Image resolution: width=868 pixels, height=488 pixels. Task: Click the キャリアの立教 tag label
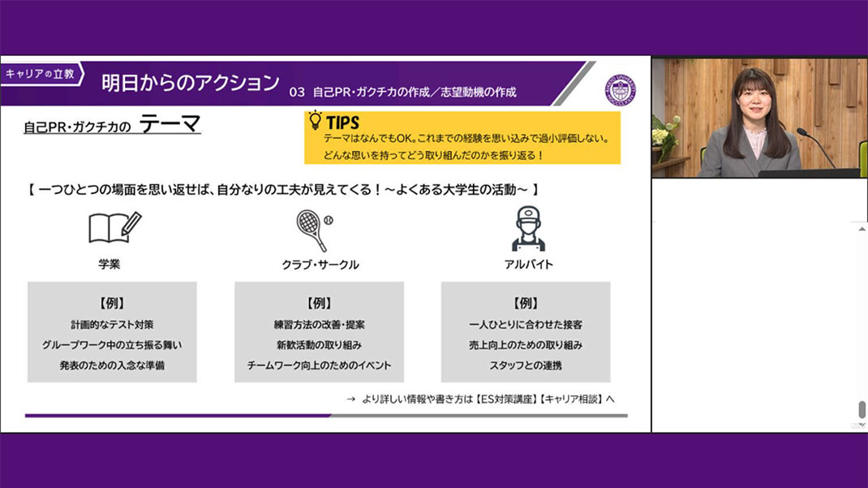41,74
